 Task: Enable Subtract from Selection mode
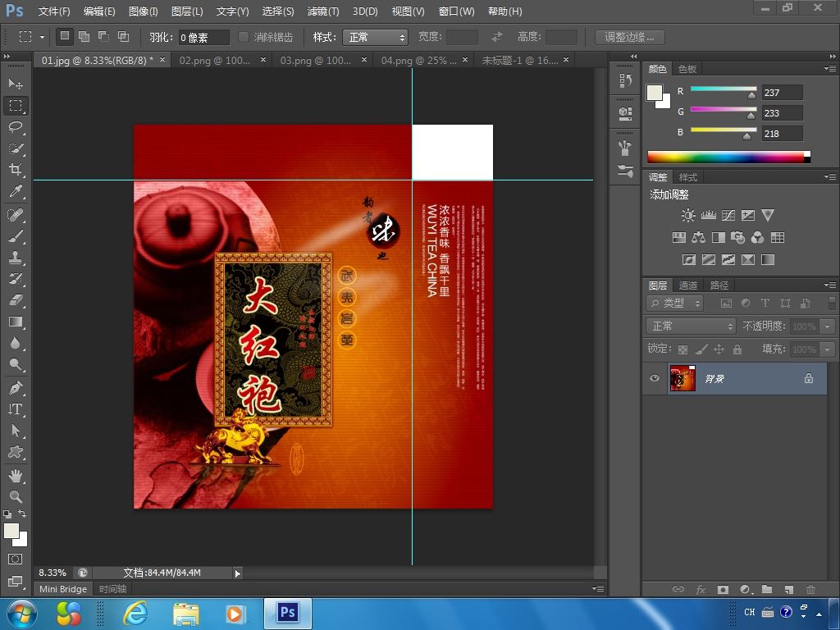click(104, 36)
